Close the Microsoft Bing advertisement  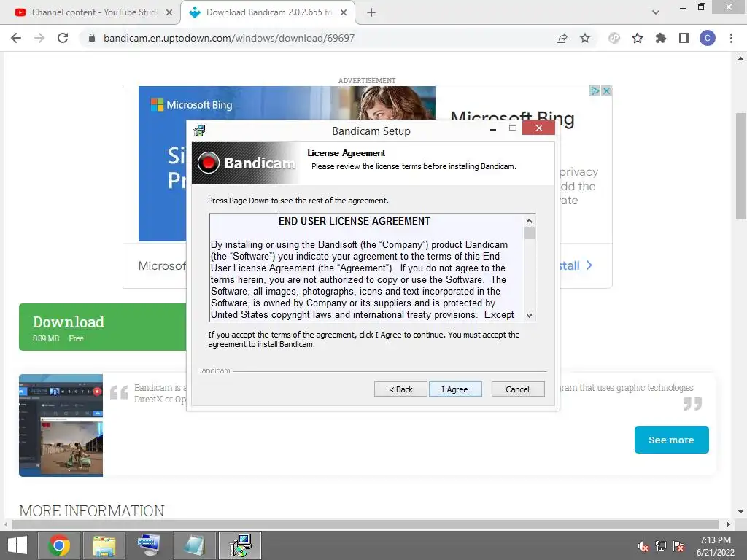(x=606, y=90)
